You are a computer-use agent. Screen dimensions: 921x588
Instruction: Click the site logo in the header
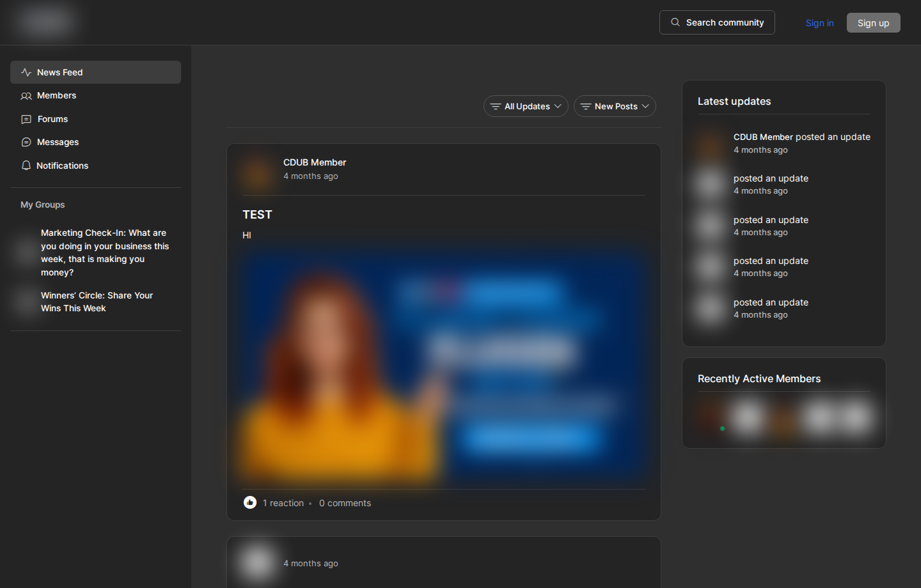[x=45, y=22]
